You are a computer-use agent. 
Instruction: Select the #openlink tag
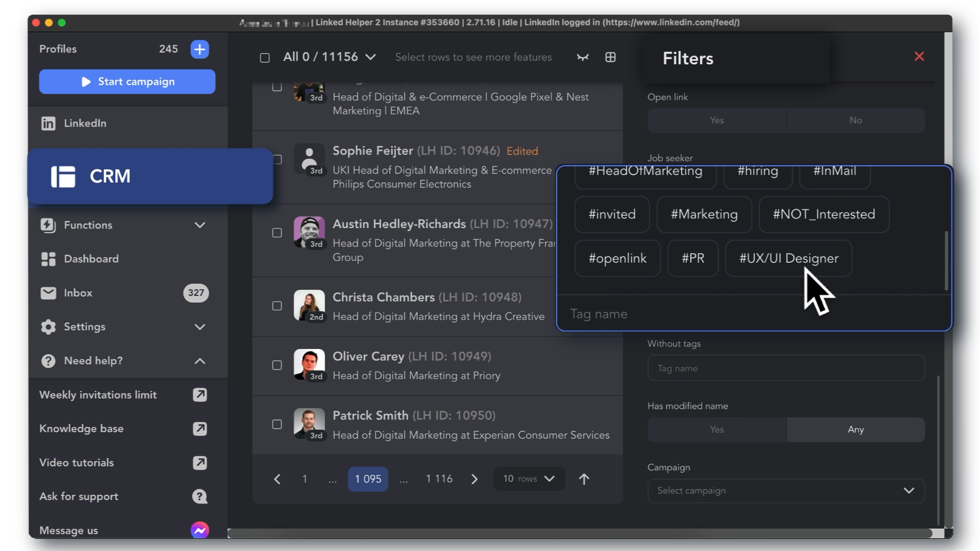click(618, 259)
